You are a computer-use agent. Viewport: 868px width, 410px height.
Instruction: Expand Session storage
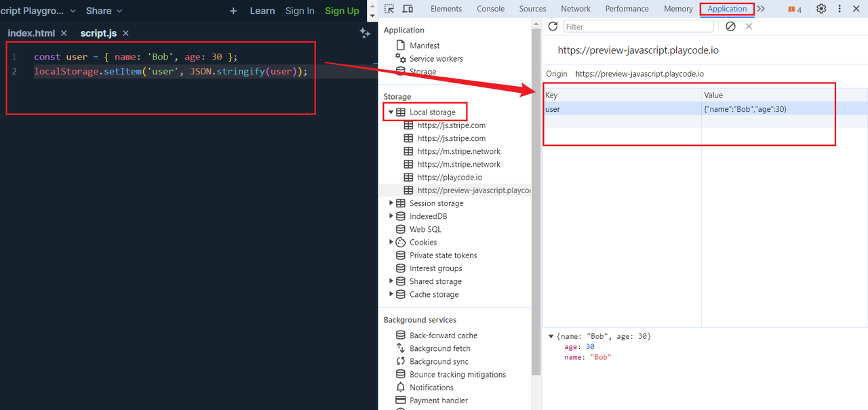click(391, 203)
